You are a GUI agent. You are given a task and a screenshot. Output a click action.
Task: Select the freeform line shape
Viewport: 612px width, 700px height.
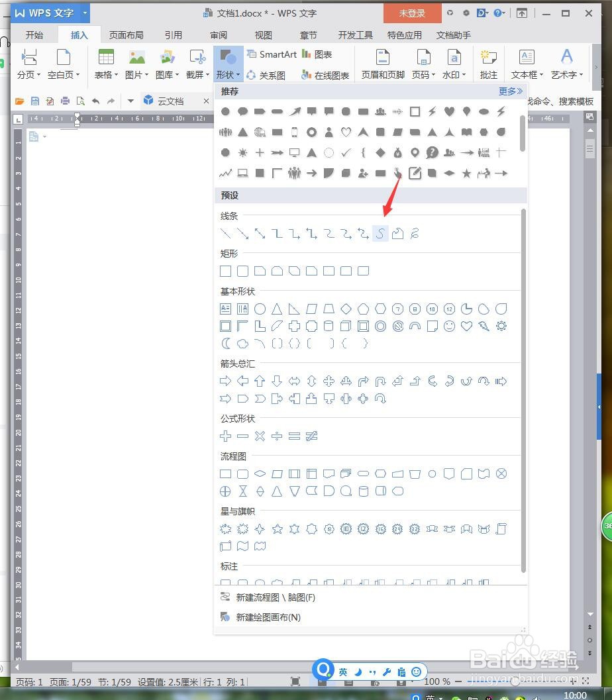(x=397, y=234)
